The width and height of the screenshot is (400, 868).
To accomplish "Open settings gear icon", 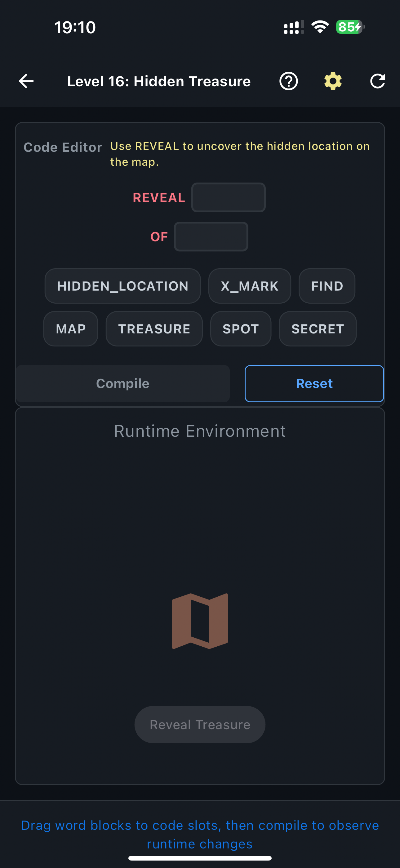I will pyautogui.click(x=333, y=81).
